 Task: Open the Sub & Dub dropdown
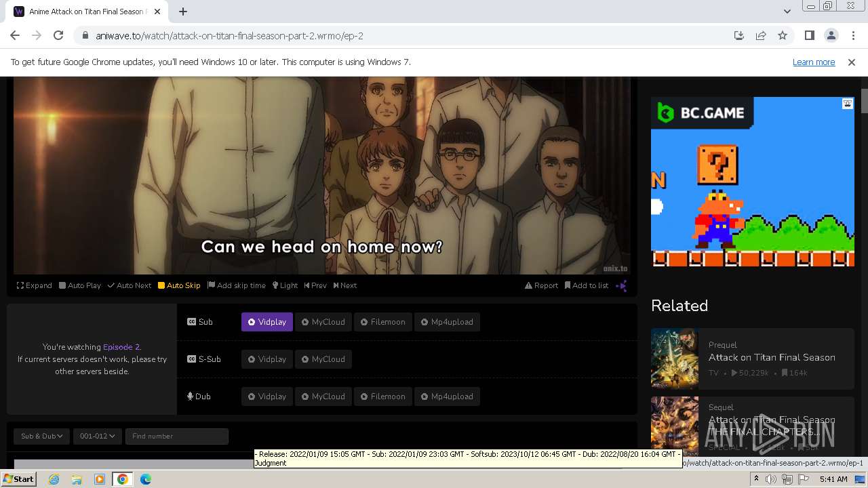click(41, 436)
